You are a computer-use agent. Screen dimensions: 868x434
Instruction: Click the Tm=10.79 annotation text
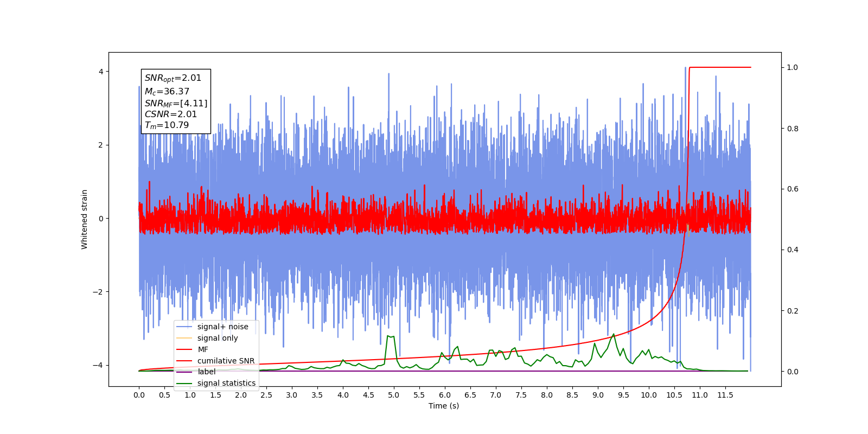pyautogui.click(x=167, y=125)
